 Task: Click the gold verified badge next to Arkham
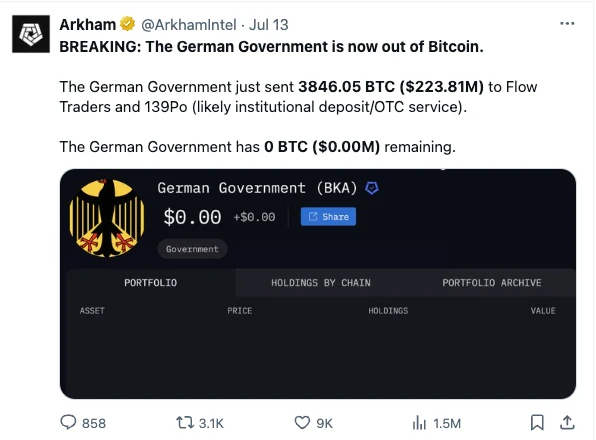tap(127, 24)
